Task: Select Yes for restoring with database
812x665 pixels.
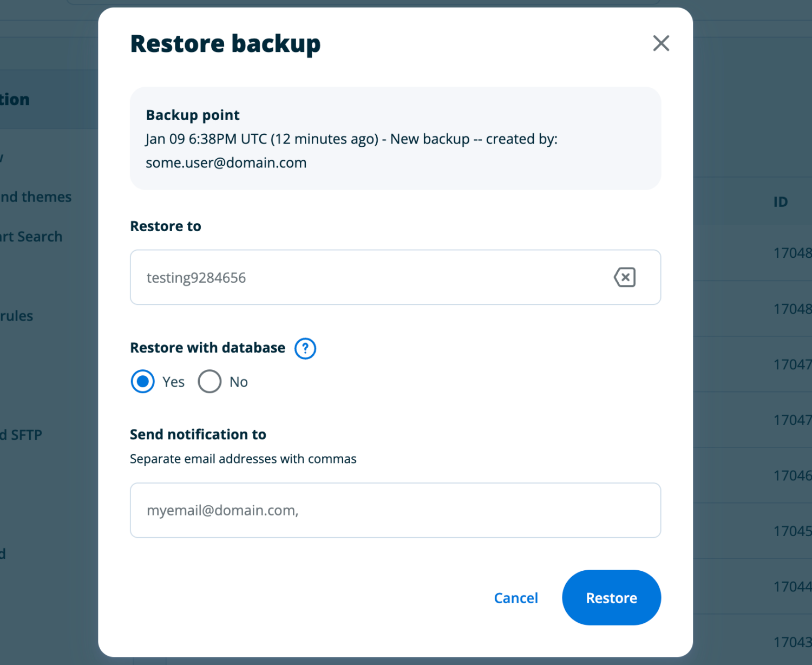Action: 142,381
